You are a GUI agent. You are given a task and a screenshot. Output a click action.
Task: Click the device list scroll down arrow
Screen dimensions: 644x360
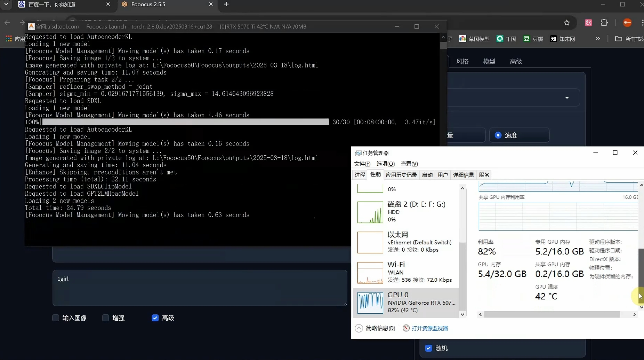(462, 314)
